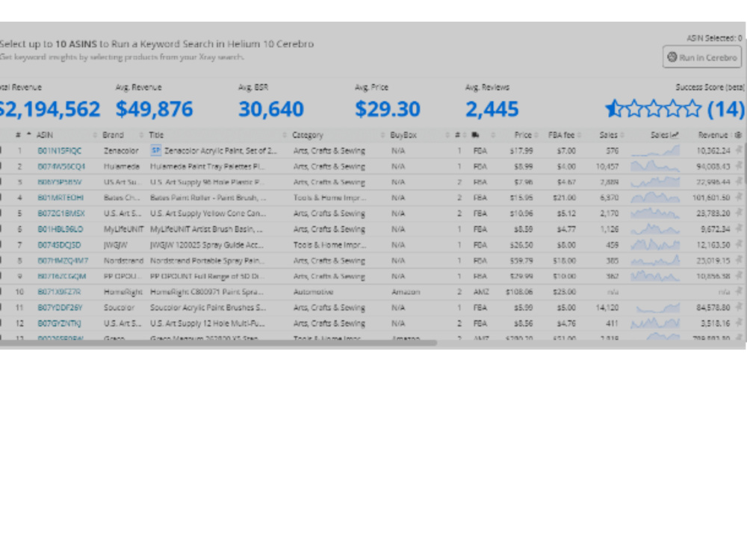Pin the HomeRight row
This screenshot has height=560, width=747.
pyautogui.click(x=739, y=292)
